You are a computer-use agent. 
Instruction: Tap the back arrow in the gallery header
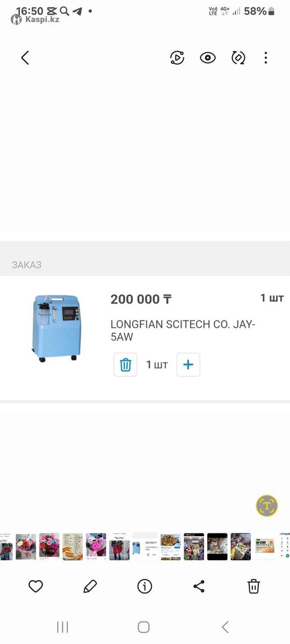25,58
